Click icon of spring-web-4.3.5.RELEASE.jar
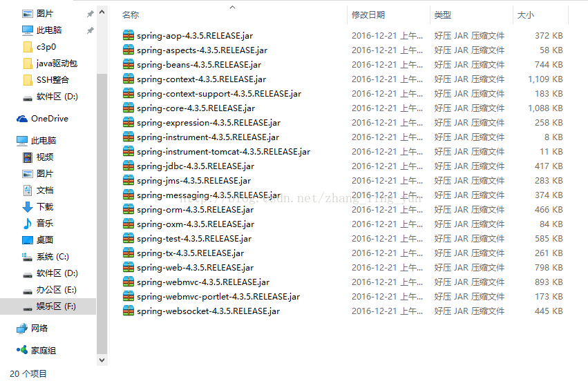The height and width of the screenshot is (381, 588). [x=129, y=267]
